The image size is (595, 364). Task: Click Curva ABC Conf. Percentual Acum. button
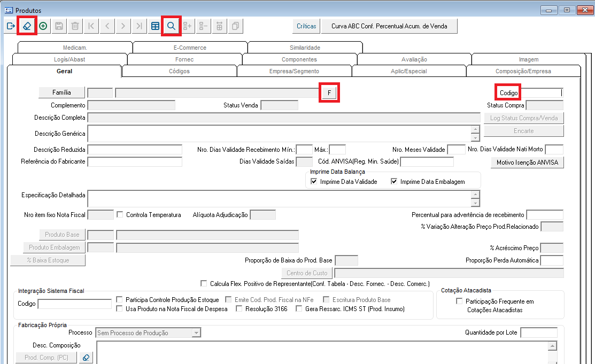(389, 26)
